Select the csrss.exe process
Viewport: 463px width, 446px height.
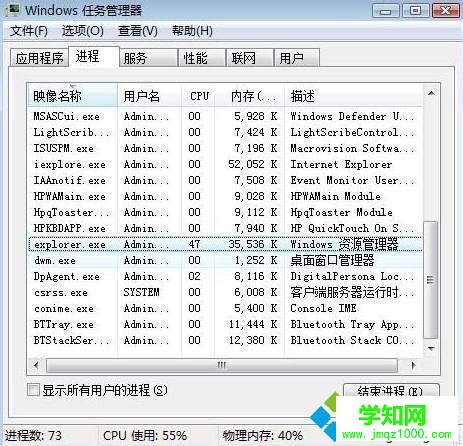(x=225, y=292)
